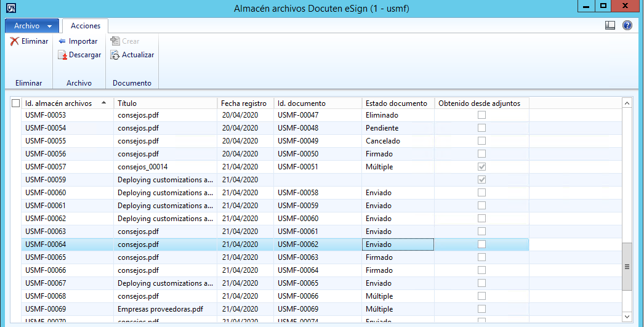Image resolution: width=644 pixels, height=327 pixels.
Task: Click the Eliminar red X icon
Action: pos(15,41)
